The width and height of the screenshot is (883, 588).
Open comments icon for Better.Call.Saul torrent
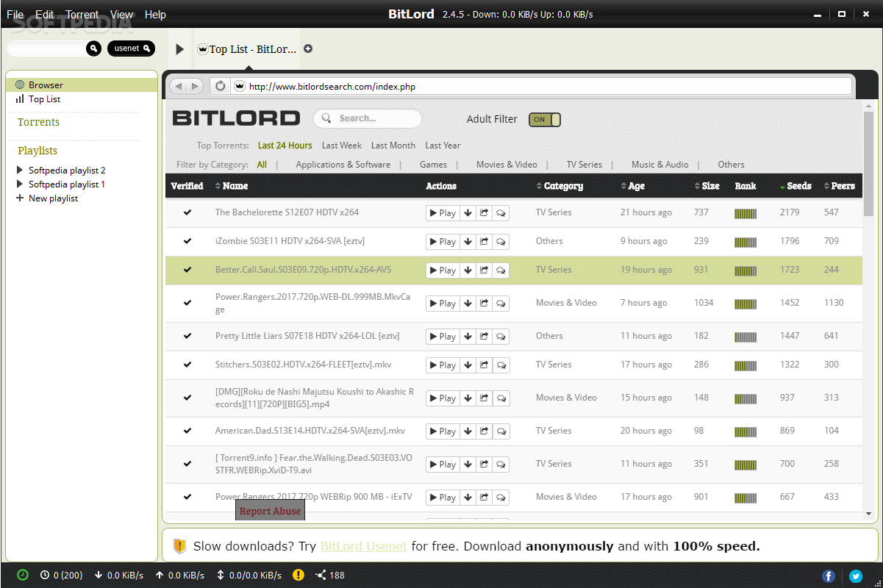coord(501,270)
